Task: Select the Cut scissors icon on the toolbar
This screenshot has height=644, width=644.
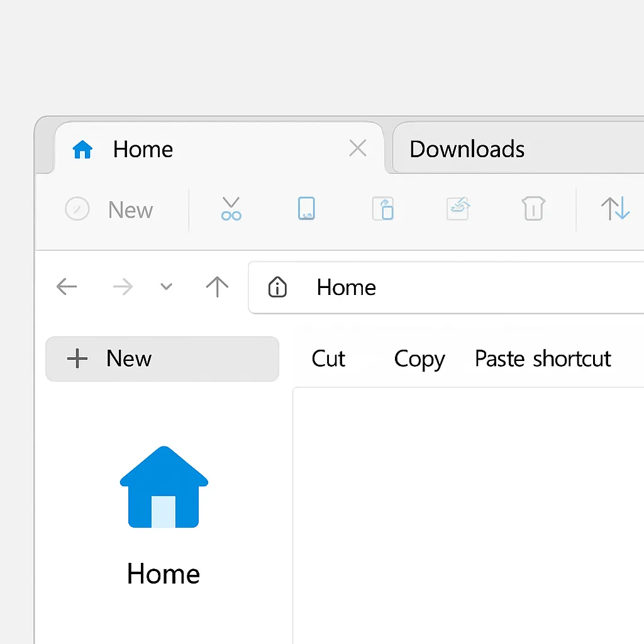Action: point(231,209)
